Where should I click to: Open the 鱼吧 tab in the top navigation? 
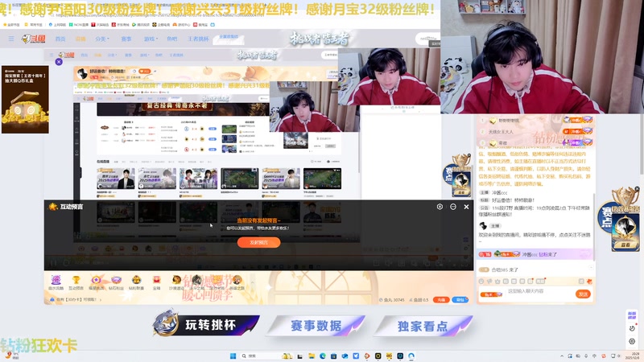[x=172, y=39]
